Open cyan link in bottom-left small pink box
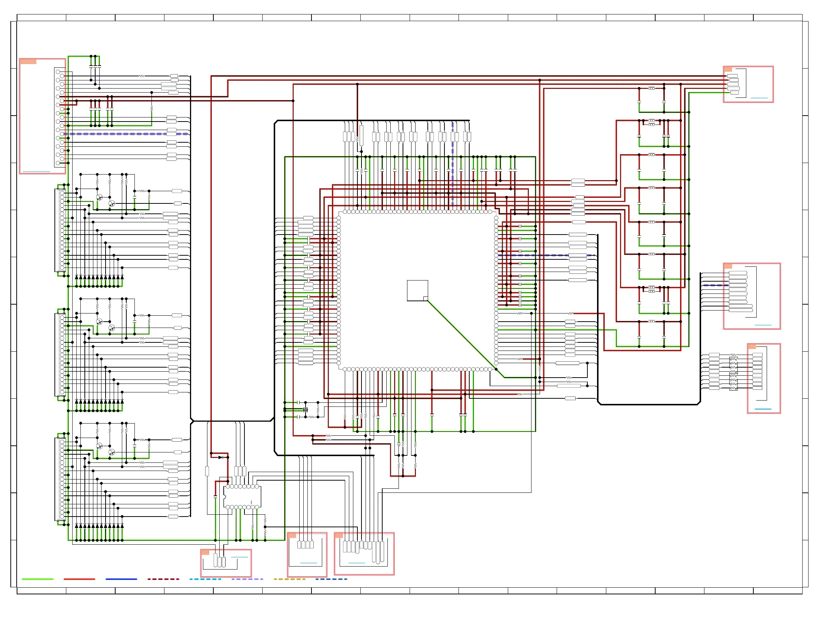This screenshot has height=624, width=840. click(x=239, y=557)
